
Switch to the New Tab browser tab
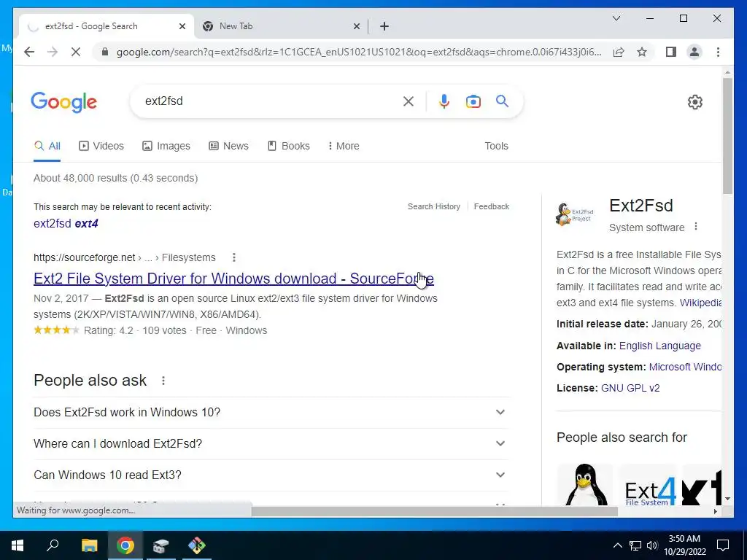point(281,27)
